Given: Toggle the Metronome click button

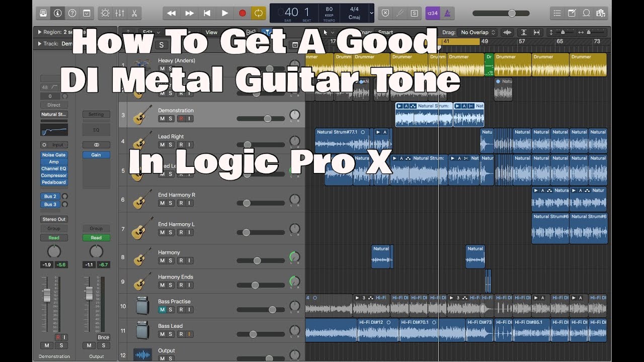Looking at the screenshot, I should point(447,13).
